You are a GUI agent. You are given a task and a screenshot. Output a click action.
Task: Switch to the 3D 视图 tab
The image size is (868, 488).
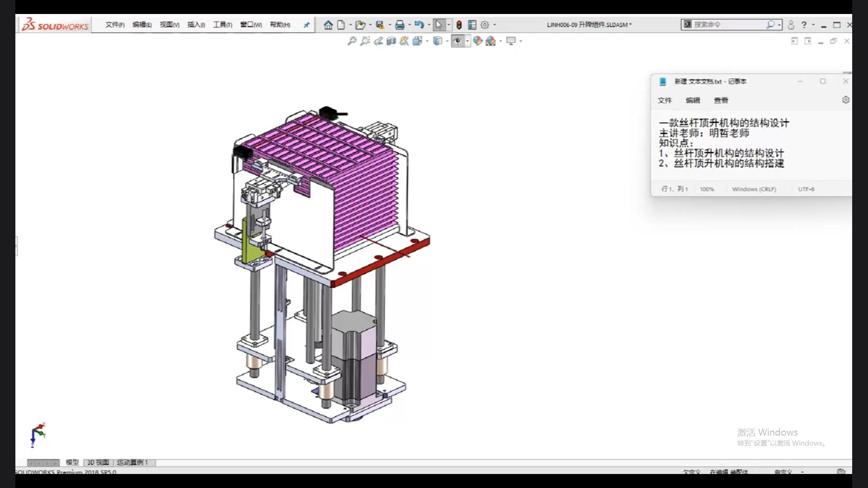point(98,462)
